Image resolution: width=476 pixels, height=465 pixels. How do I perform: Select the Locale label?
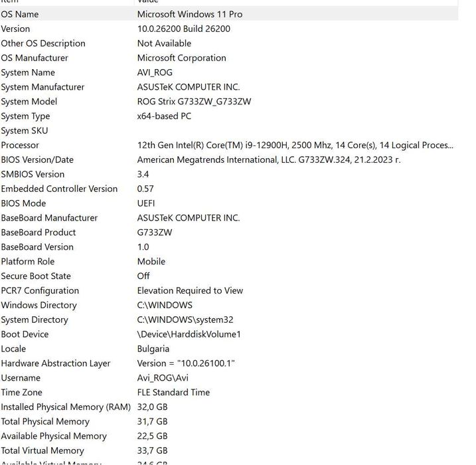tap(13, 349)
